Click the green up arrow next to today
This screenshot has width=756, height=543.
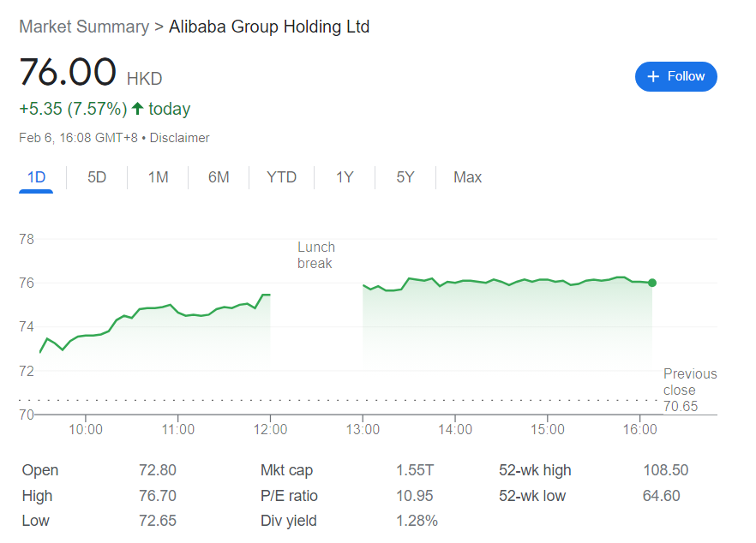(137, 109)
